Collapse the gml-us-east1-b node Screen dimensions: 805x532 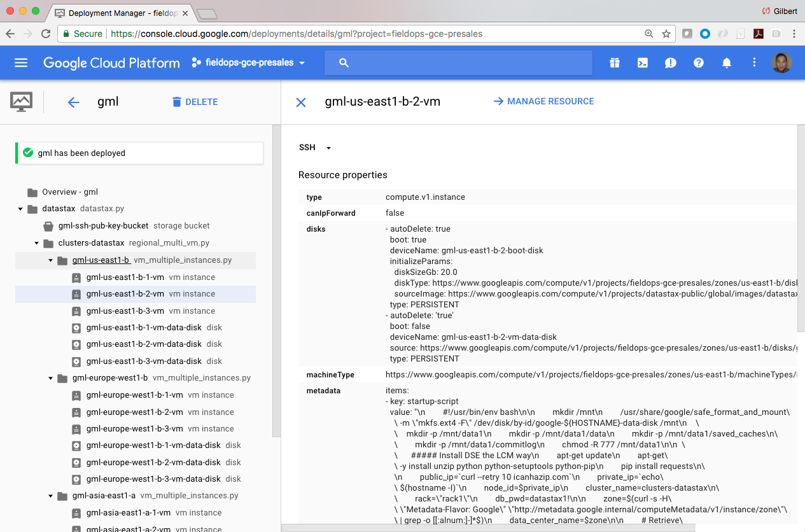click(x=51, y=260)
